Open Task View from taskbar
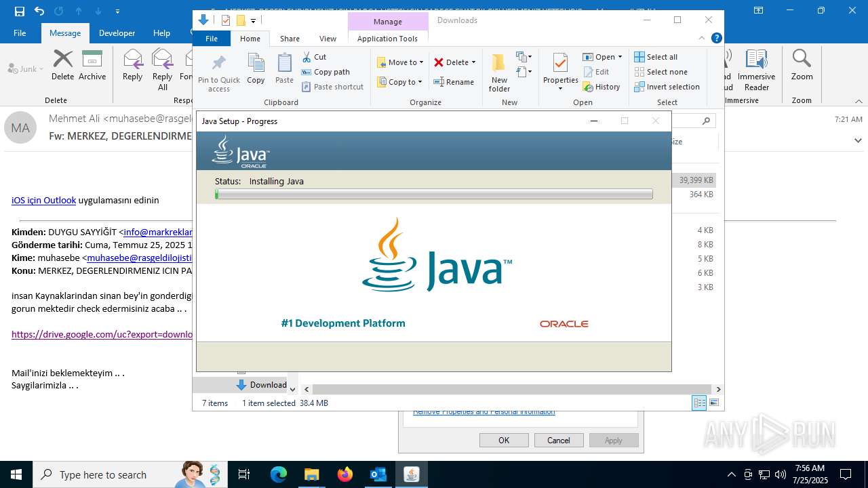The width and height of the screenshot is (868, 488). (x=244, y=474)
